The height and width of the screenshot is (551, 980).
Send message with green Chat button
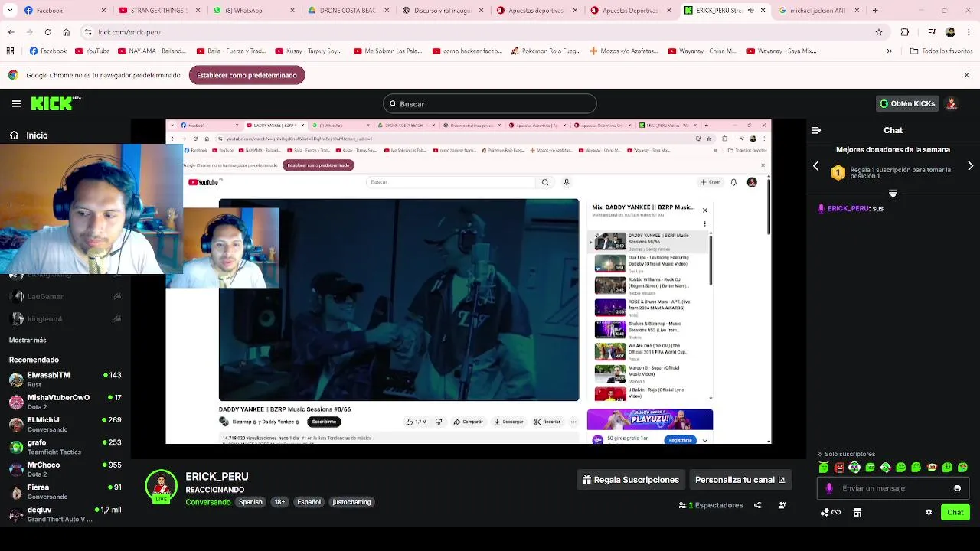tap(955, 512)
